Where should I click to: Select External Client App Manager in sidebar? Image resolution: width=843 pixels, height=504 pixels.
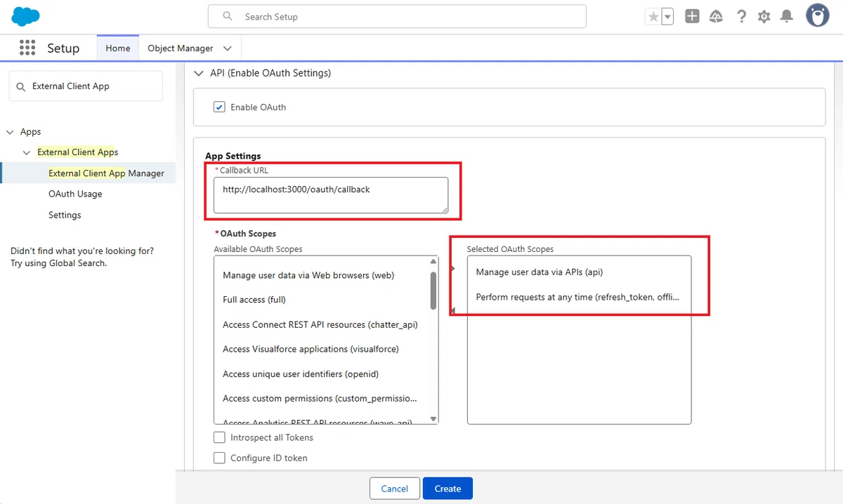[106, 173]
